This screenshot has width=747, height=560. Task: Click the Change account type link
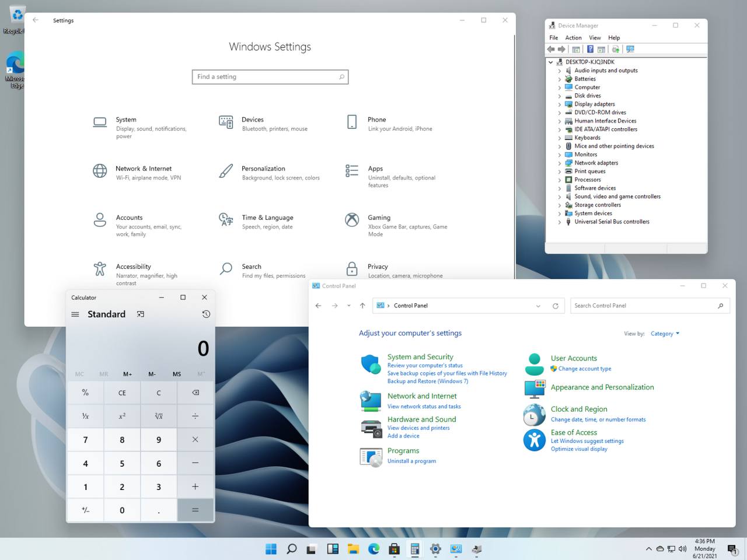(585, 369)
